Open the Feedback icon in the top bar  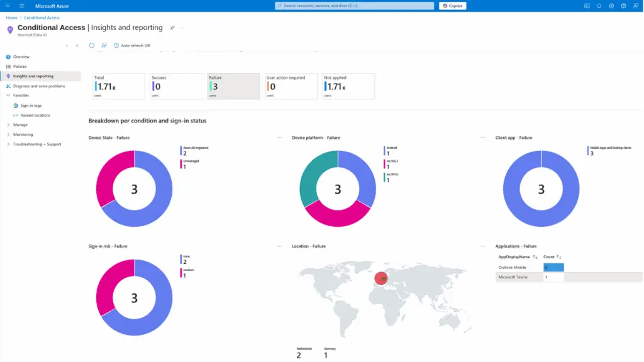click(x=636, y=6)
